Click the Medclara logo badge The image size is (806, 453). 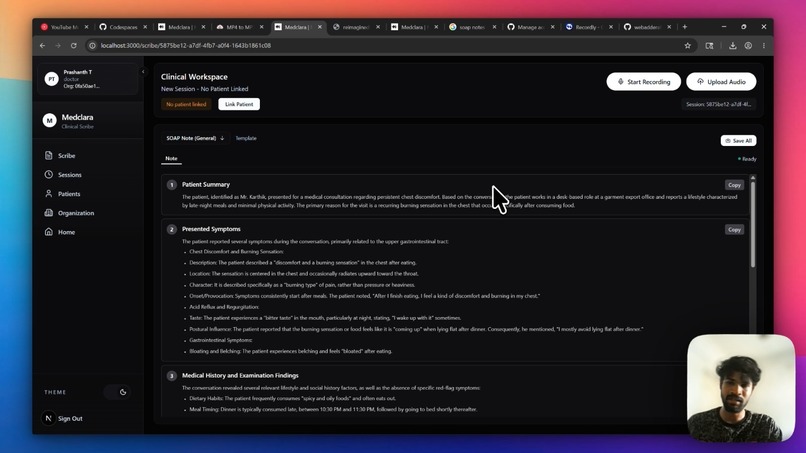pos(49,120)
